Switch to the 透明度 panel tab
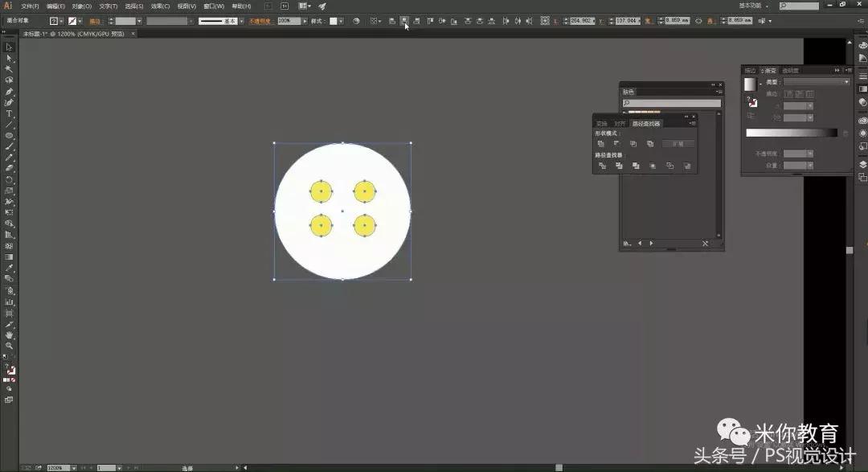This screenshot has height=472, width=868. click(x=791, y=70)
